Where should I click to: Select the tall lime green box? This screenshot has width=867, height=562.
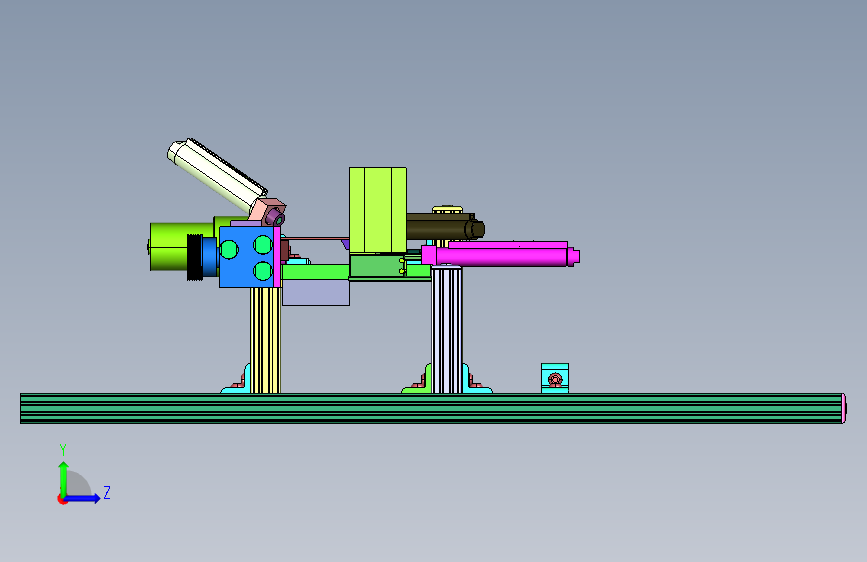378,210
